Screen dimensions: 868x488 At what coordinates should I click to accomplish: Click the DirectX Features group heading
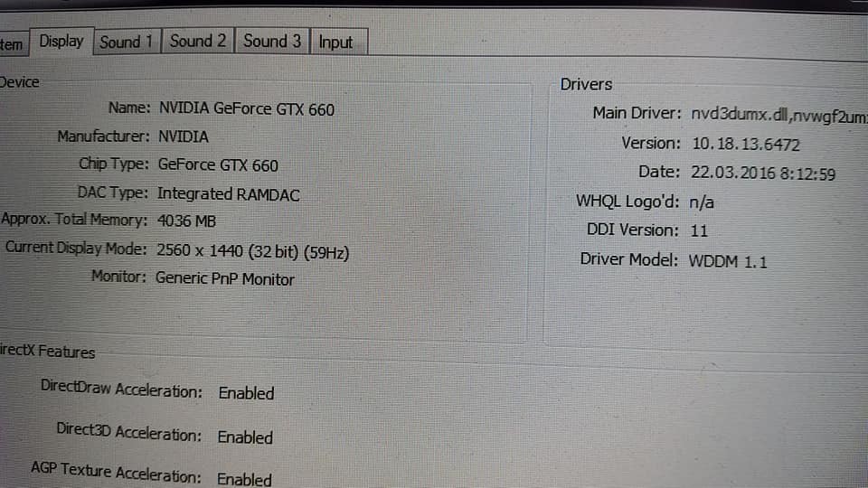click(x=48, y=352)
